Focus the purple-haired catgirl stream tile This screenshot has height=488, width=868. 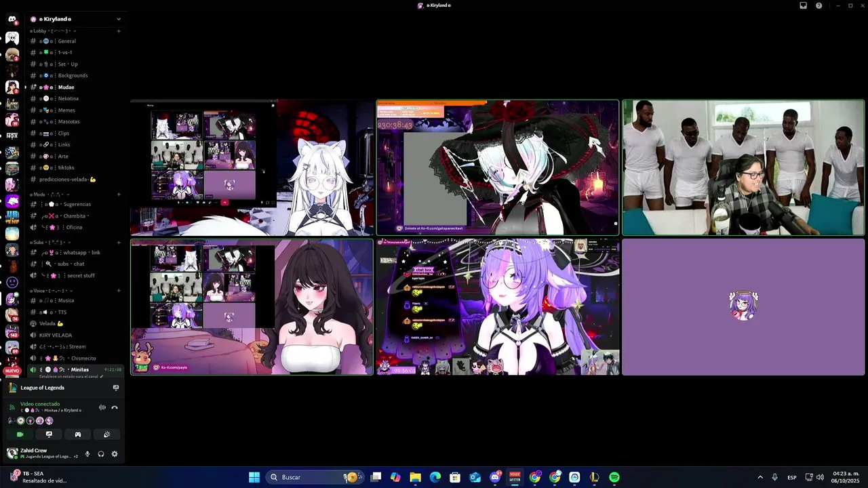pos(498,306)
